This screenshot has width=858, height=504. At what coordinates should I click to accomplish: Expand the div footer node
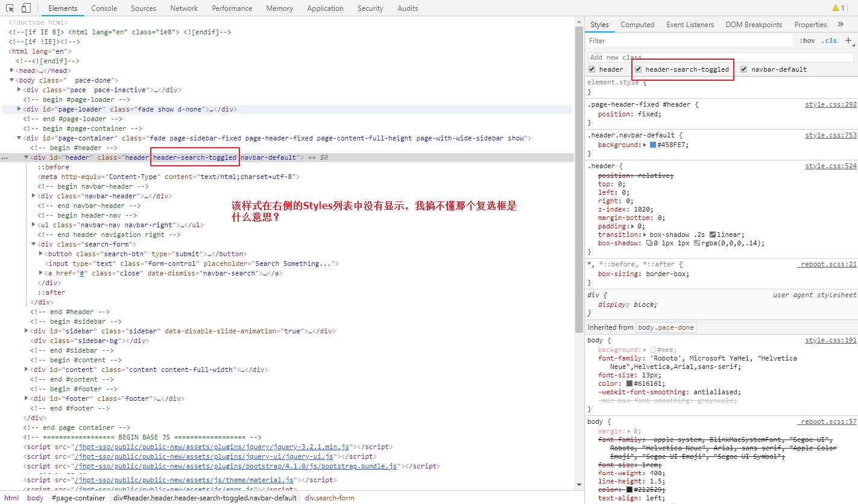[x=27, y=398]
